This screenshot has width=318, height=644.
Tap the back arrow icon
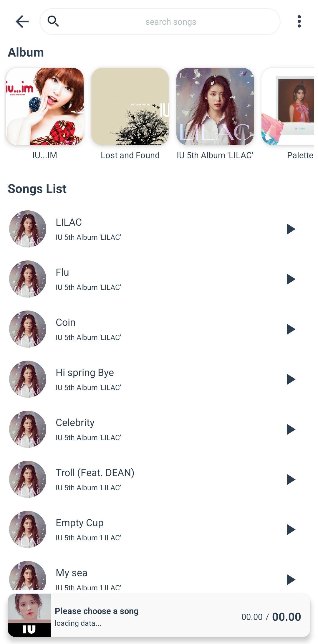click(x=22, y=22)
